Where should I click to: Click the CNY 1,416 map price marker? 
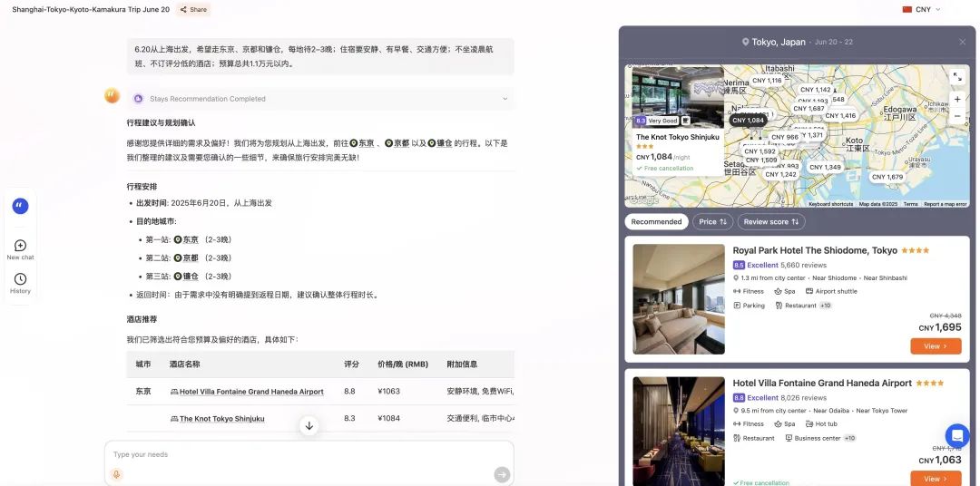[840, 115]
